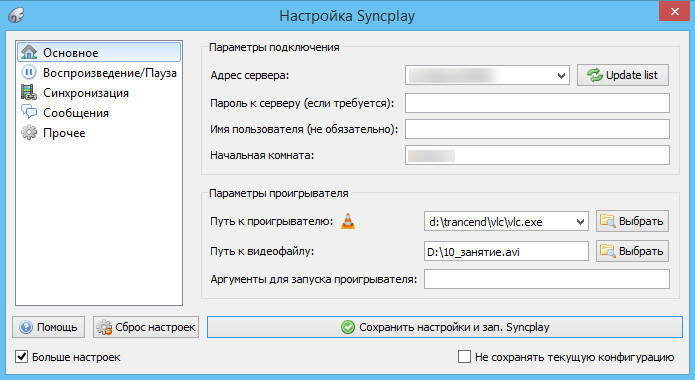Click the pause icon beside Воспроизведение/Пауза

point(29,72)
